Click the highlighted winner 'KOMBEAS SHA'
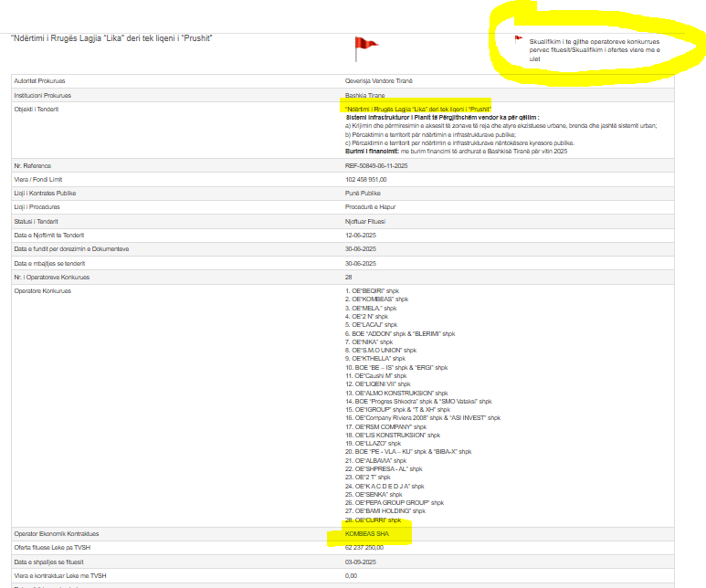This screenshot has height=588, width=706. [x=370, y=533]
